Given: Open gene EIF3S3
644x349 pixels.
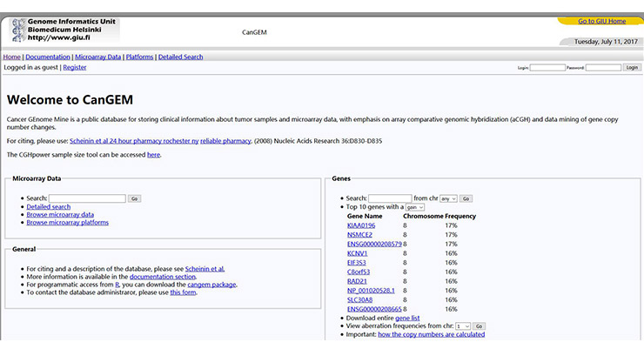Looking at the screenshot, I should [x=357, y=263].
